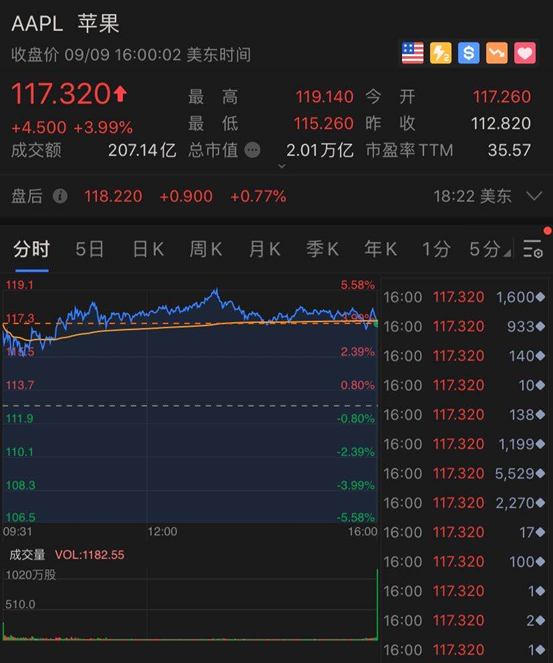Tap the 成交量 volume indicator label
The image size is (553, 663).
pos(27,555)
